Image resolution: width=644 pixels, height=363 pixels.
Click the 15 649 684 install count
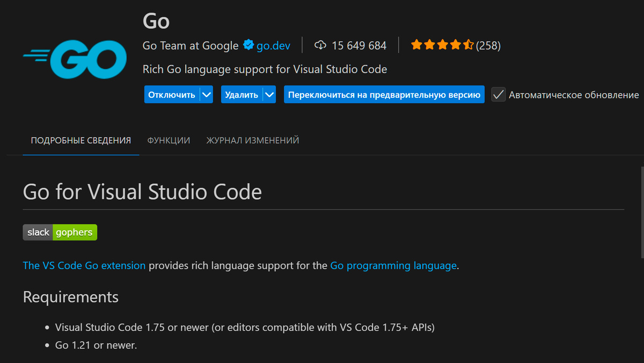click(x=359, y=46)
